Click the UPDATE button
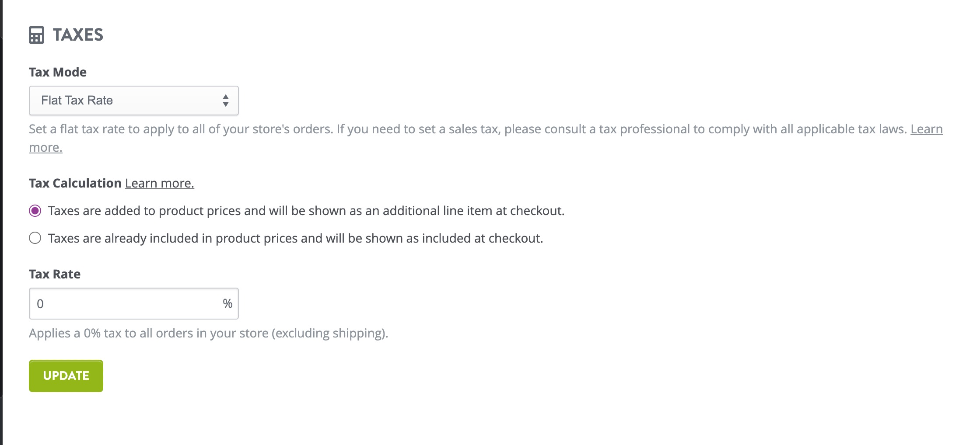The height and width of the screenshot is (445, 980). pyautogui.click(x=66, y=375)
